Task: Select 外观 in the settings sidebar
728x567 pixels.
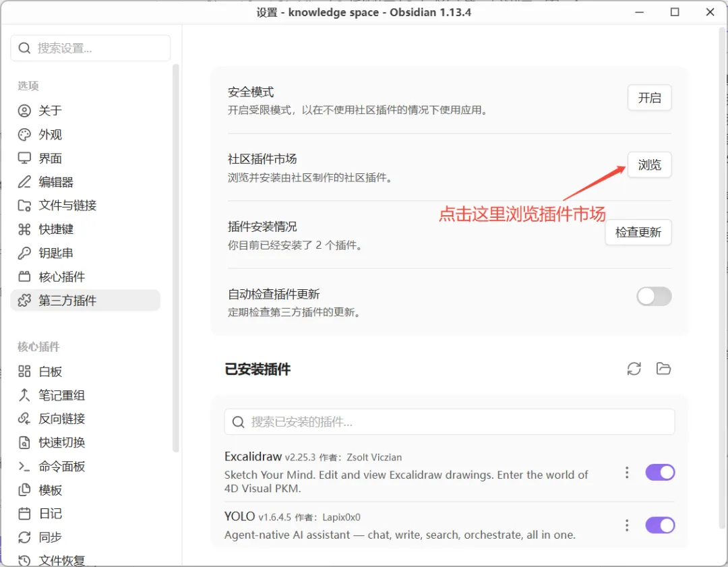Action: click(85, 135)
